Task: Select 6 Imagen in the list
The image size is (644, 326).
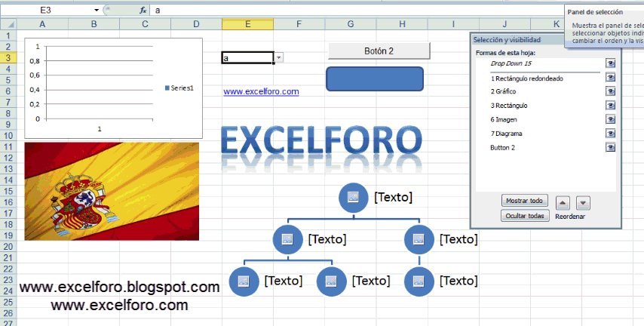Action: [504, 119]
